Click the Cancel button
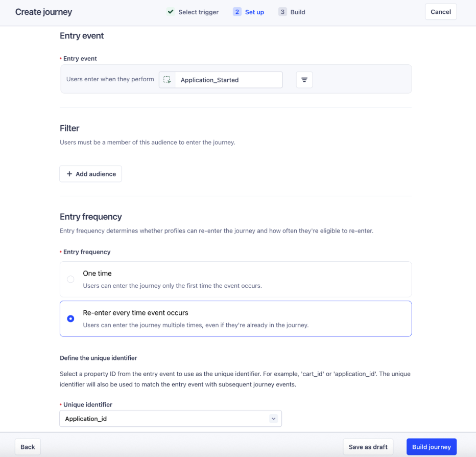 (440, 12)
